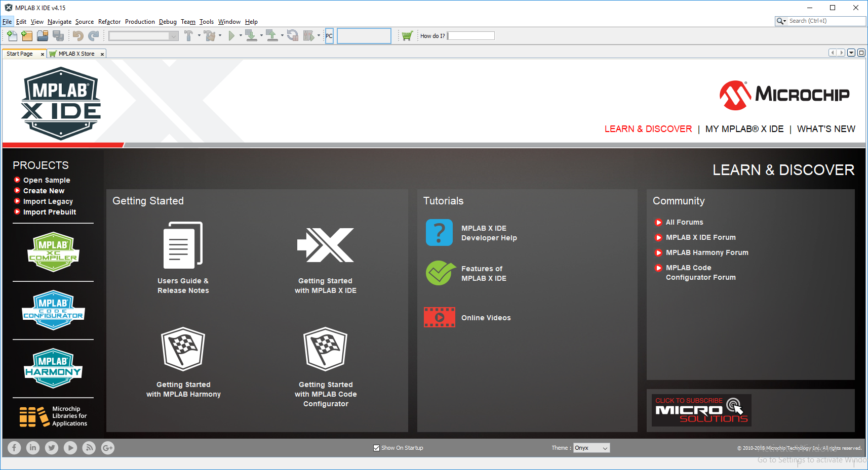Click the Build Project hammer icon
Viewport: 868px width, 470px height.
pyautogui.click(x=188, y=35)
